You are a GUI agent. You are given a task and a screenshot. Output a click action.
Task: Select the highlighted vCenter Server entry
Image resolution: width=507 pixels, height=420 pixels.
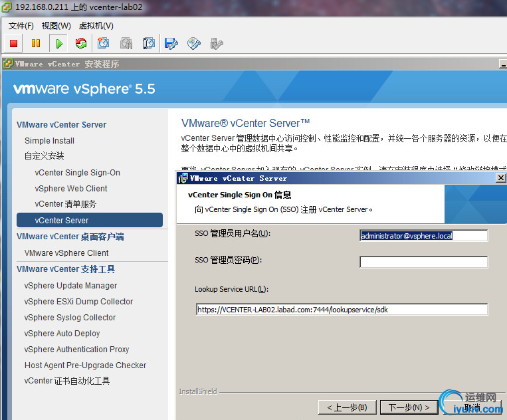[90, 220]
